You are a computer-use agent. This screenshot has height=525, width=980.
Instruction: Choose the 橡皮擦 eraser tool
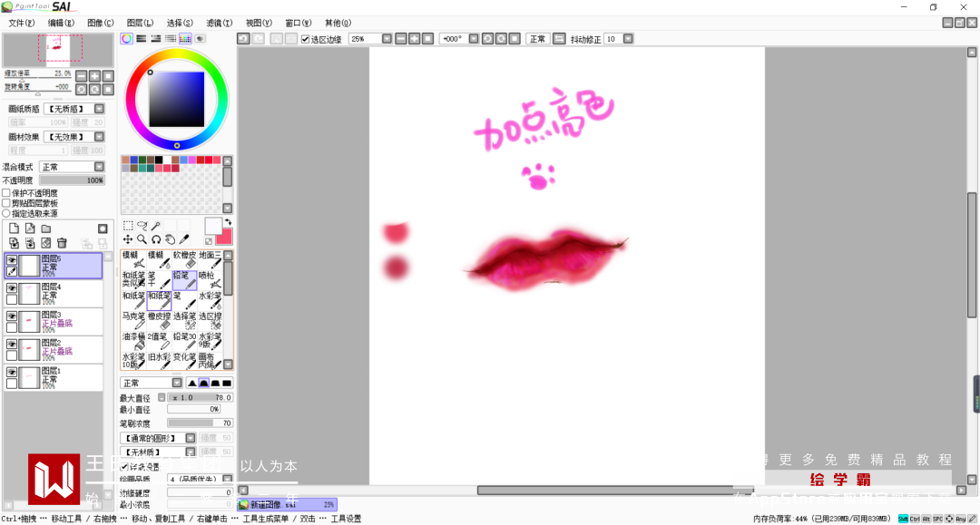click(x=159, y=320)
